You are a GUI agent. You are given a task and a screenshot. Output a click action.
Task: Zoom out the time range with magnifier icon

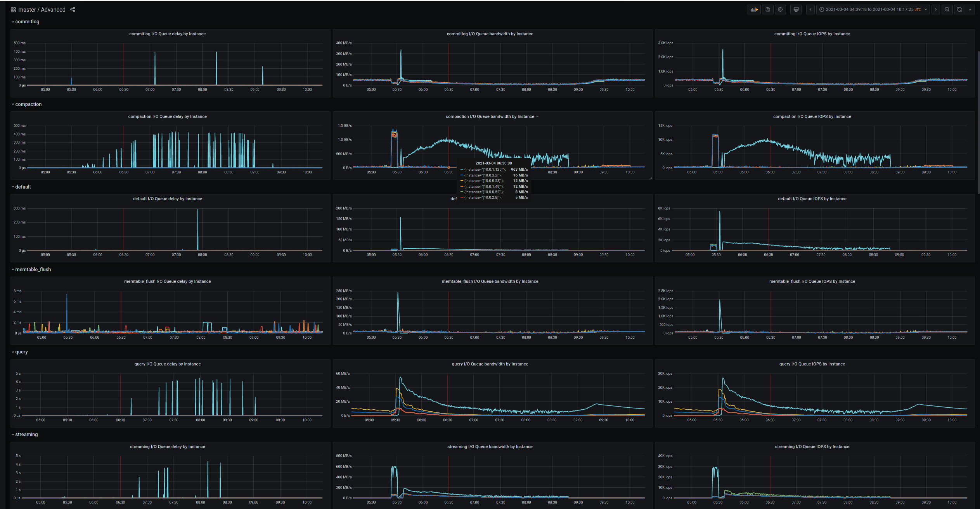[947, 9]
